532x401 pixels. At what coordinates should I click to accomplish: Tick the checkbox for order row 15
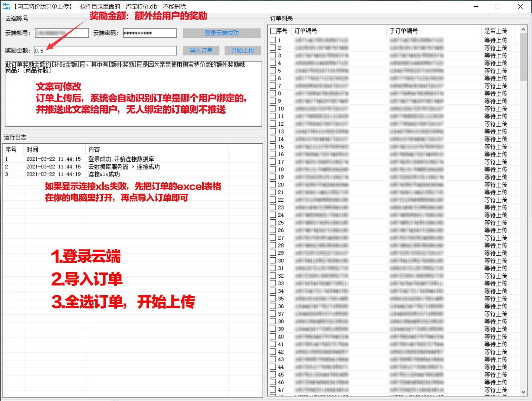click(273, 147)
